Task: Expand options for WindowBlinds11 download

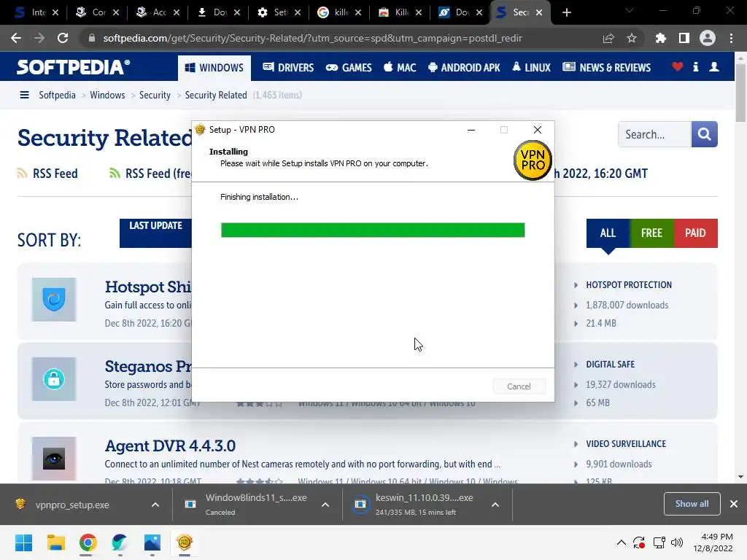Action: [325, 505]
